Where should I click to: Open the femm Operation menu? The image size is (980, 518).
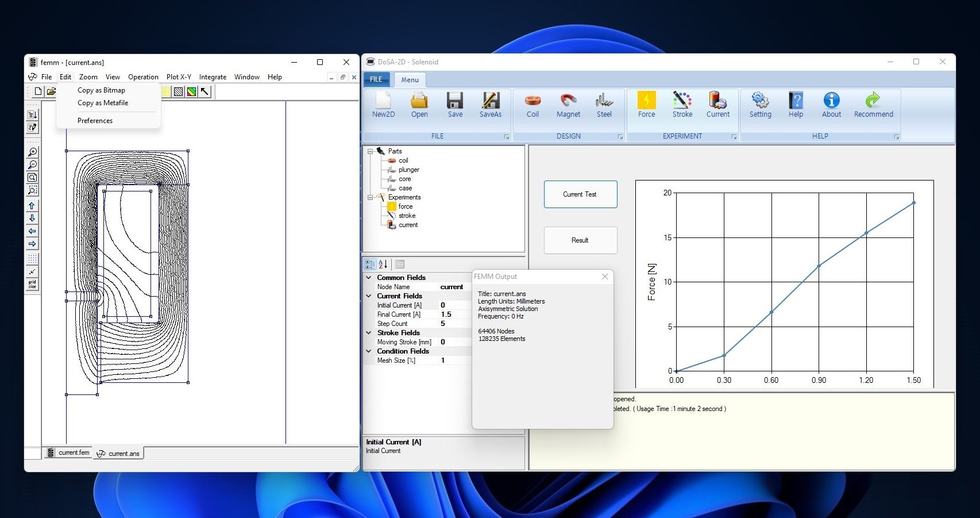(x=143, y=77)
